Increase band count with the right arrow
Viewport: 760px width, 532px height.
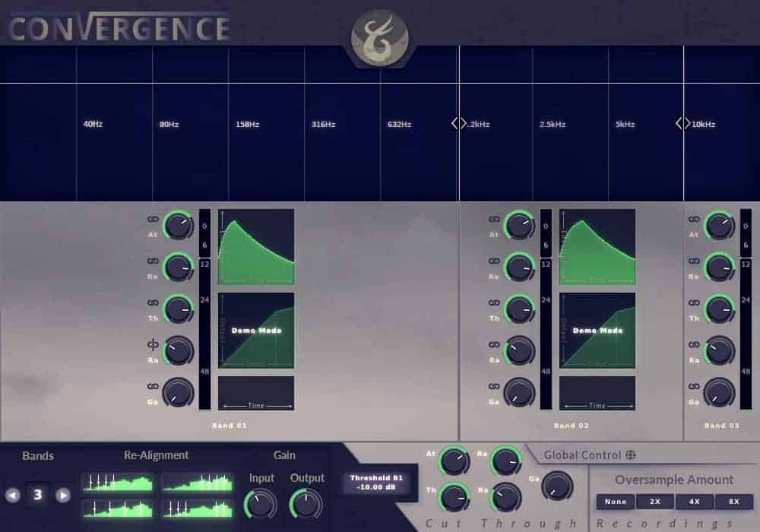(63, 496)
